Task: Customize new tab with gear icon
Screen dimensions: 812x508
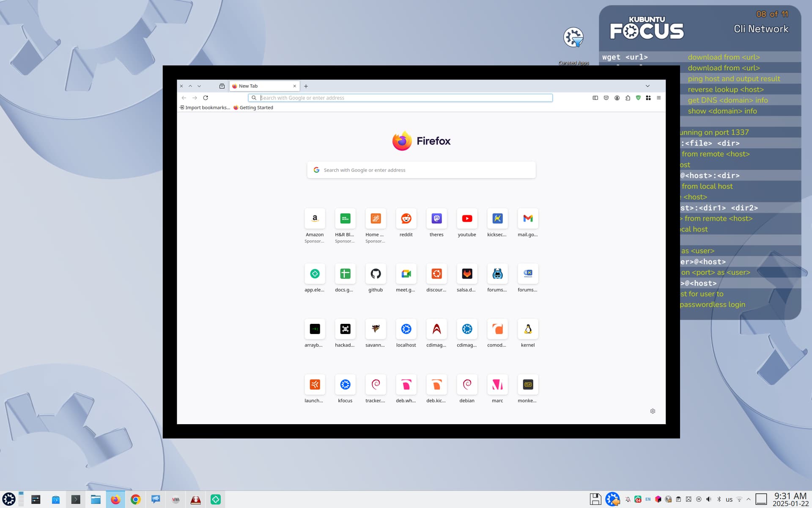Action: pos(653,411)
